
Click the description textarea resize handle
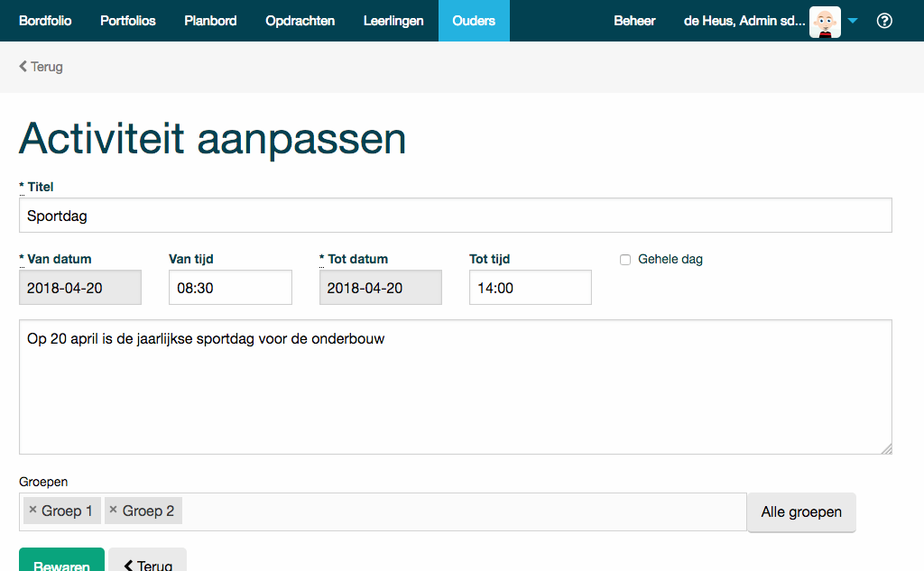point(886,448)
